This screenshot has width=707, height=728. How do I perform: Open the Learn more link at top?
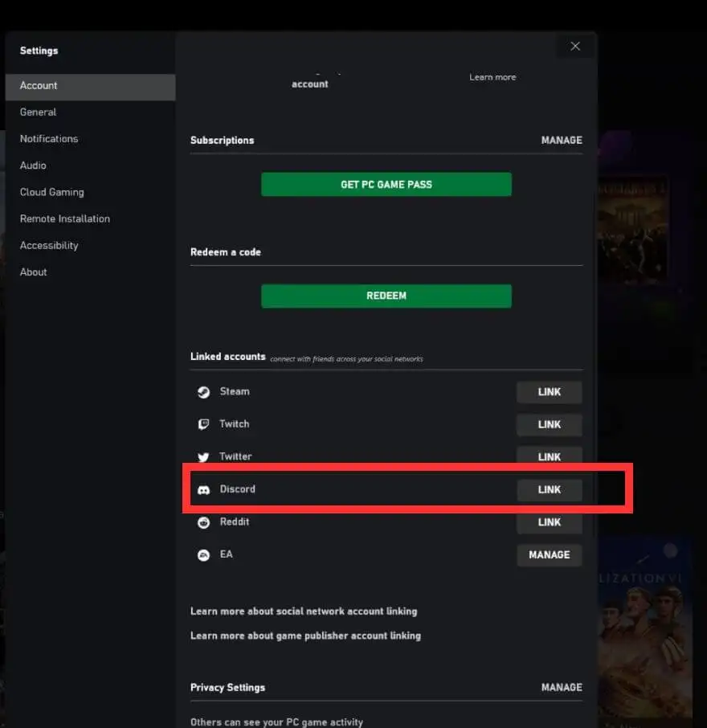pyautogui.click(x=492, y=77)
